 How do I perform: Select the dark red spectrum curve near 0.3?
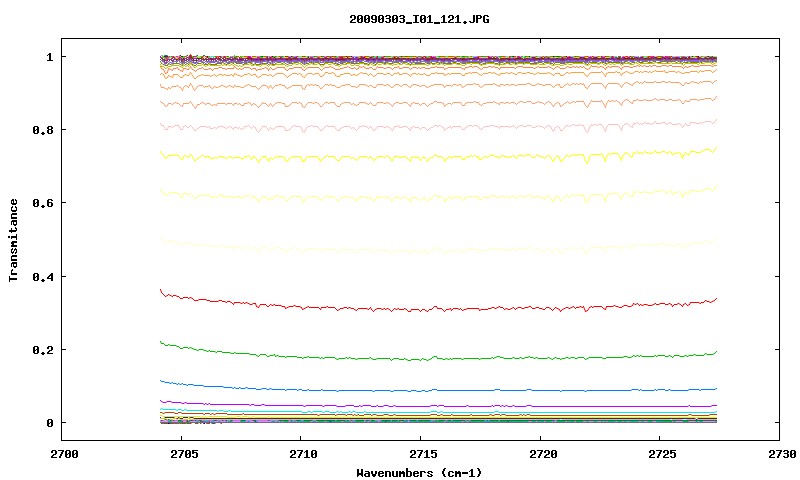click(x=439, y=309)
